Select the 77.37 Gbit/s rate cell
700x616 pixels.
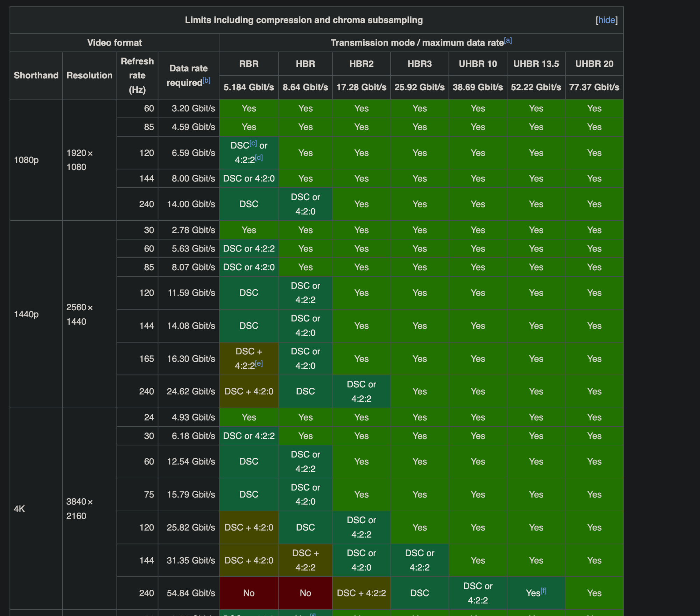pyautogui.click(x=594, y=87)
